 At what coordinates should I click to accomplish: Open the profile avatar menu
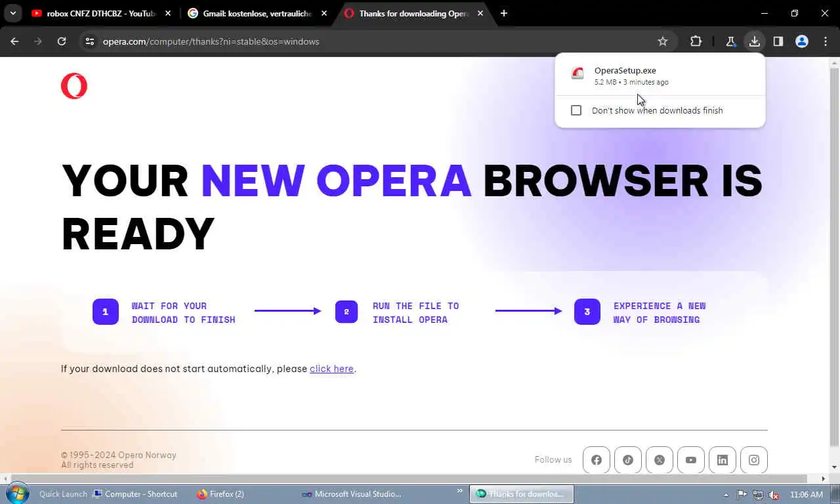(x=802, y=41)
